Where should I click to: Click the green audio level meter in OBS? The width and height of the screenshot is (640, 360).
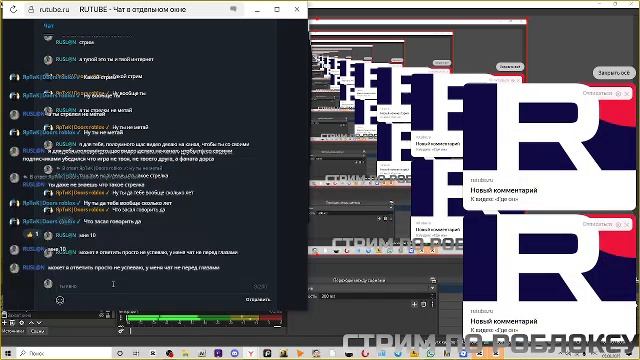pos(204,318)
